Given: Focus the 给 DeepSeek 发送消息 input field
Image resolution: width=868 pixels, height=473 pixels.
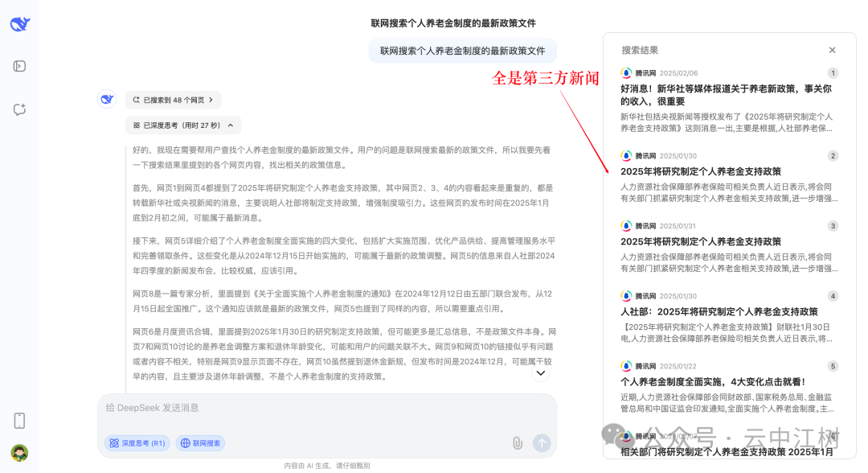Looking at the screenshot, I should tap(326, 408).
